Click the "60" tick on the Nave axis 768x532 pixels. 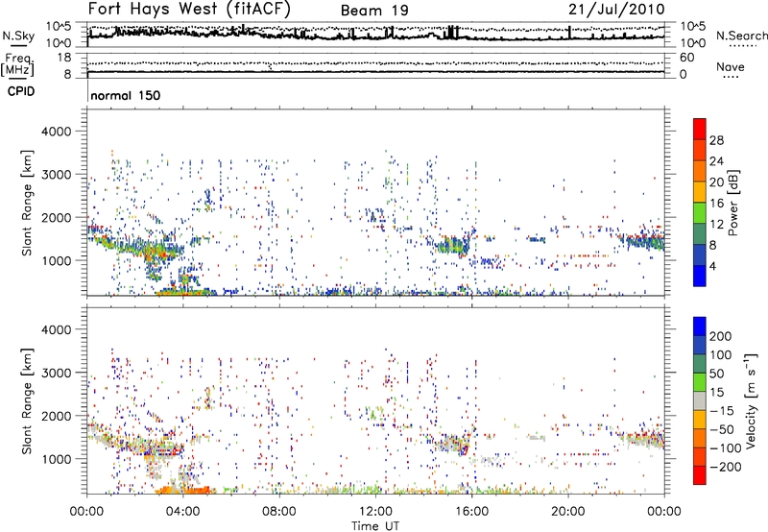686,58
